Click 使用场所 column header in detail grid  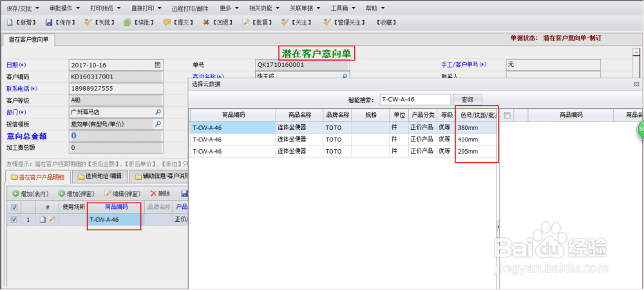[73, 207]
